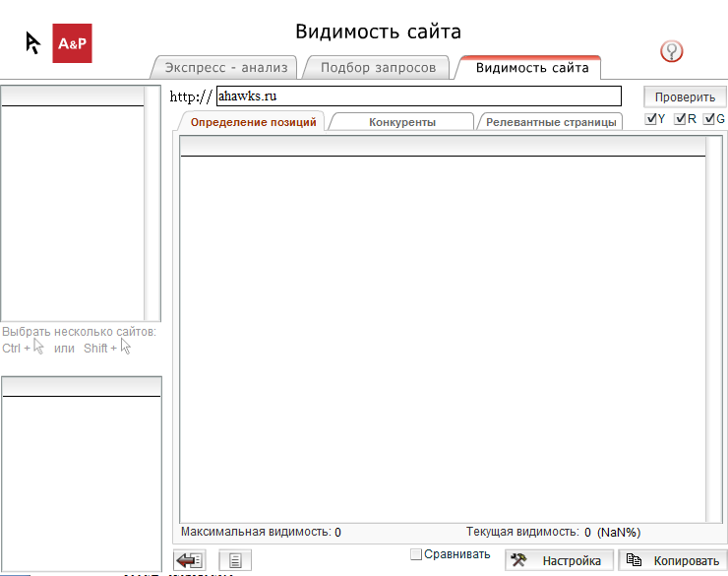Toggle the R search engine checkbox

coord(680,119)
